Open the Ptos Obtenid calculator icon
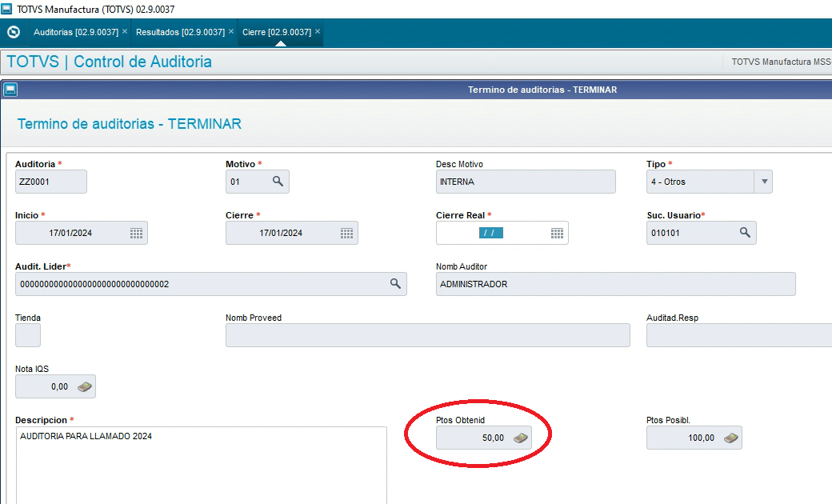The height and width of the screenshot is (504, 832). (x=521, y=438)
